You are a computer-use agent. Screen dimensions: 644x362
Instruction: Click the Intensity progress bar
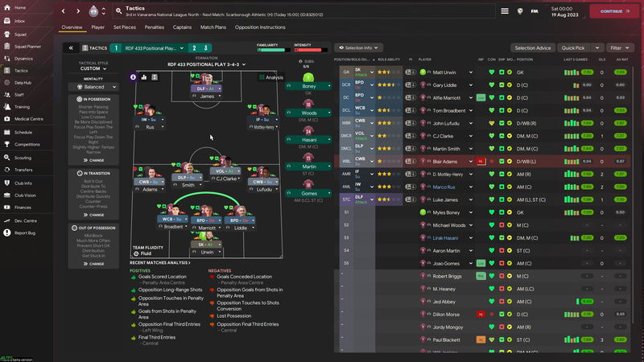(x=311, y=50)
